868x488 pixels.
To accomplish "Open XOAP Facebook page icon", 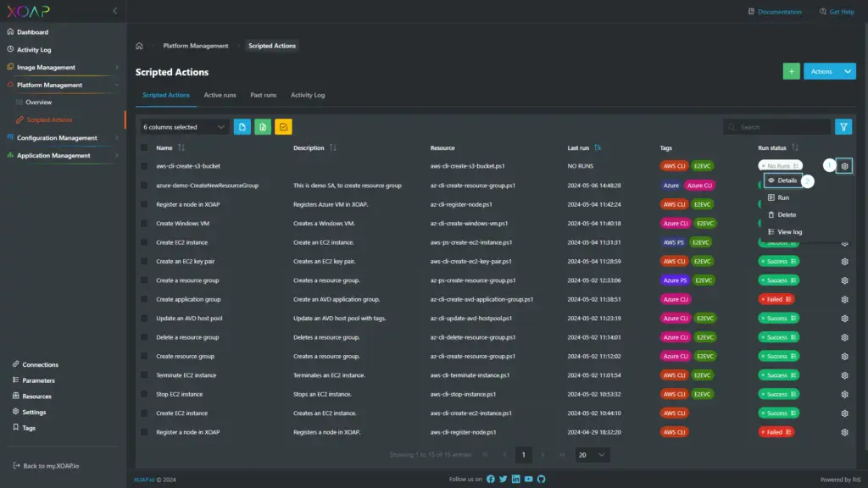I will (x=491, y=480).
